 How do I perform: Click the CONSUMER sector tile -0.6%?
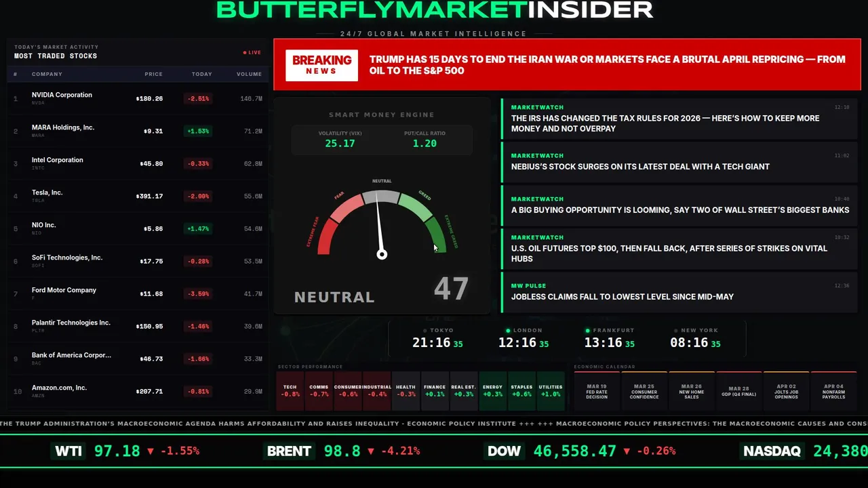[348, 390]
